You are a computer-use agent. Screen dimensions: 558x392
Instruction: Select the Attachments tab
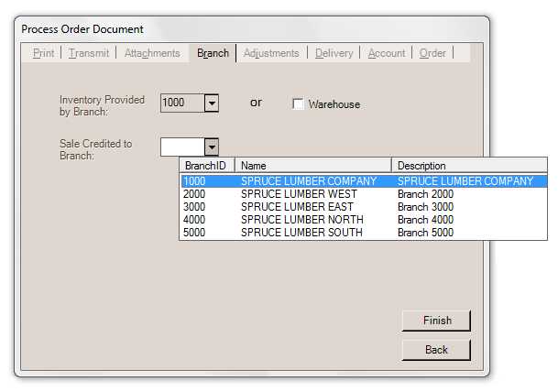tap(152, 53)
